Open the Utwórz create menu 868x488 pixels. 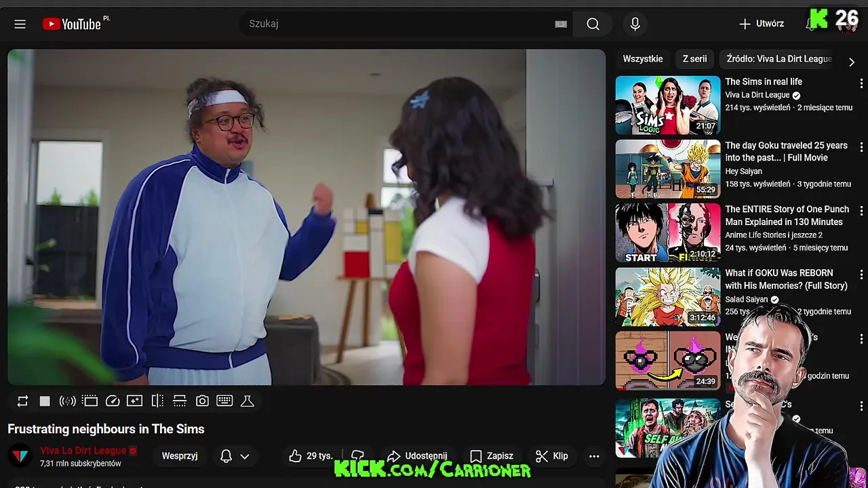[762, 24]
